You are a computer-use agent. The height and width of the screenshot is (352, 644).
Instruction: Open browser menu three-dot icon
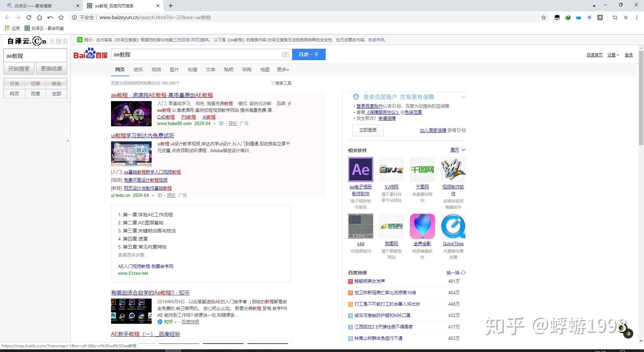tap(637, 17)
